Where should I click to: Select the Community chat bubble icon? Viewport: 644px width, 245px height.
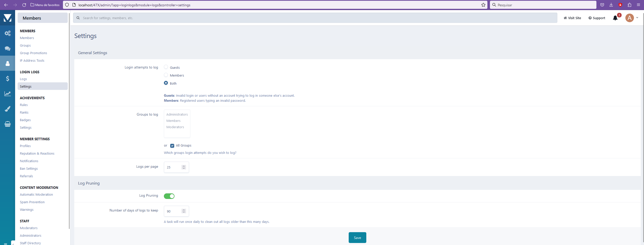pos(8,48)
